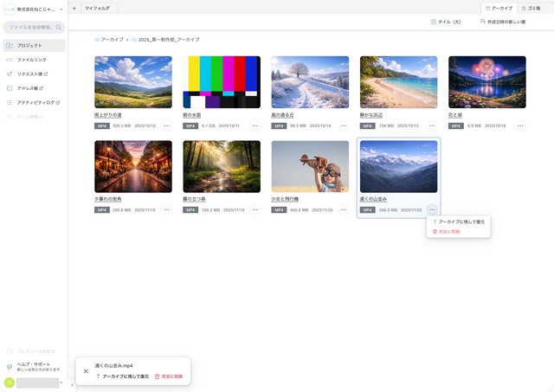The width and height of the screenshot is (554, 392).
Task: Expand the company account dropdown
Action: coord(61,9)
